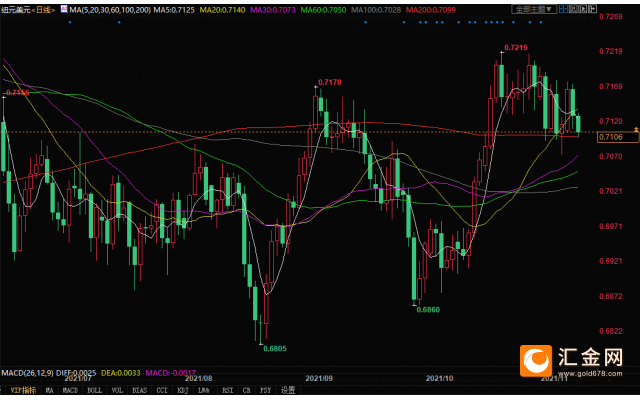Select the MA indicator tab

pos(49,390)
